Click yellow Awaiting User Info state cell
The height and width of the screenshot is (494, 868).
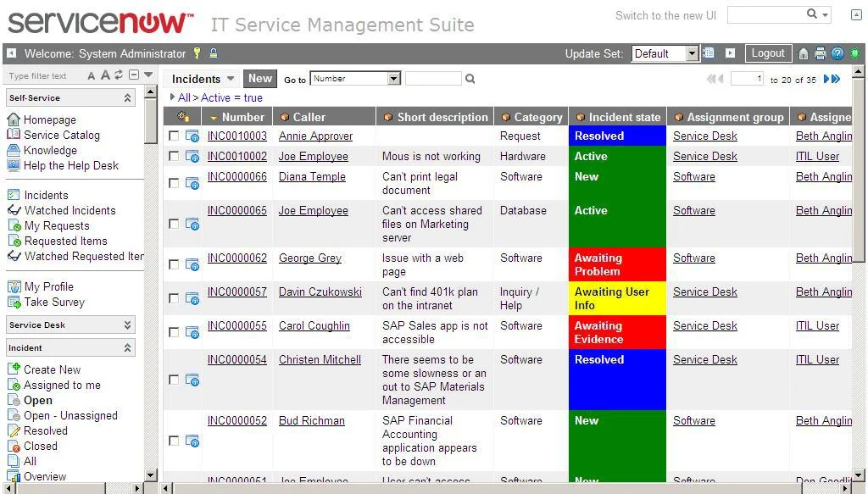point(618,299)
